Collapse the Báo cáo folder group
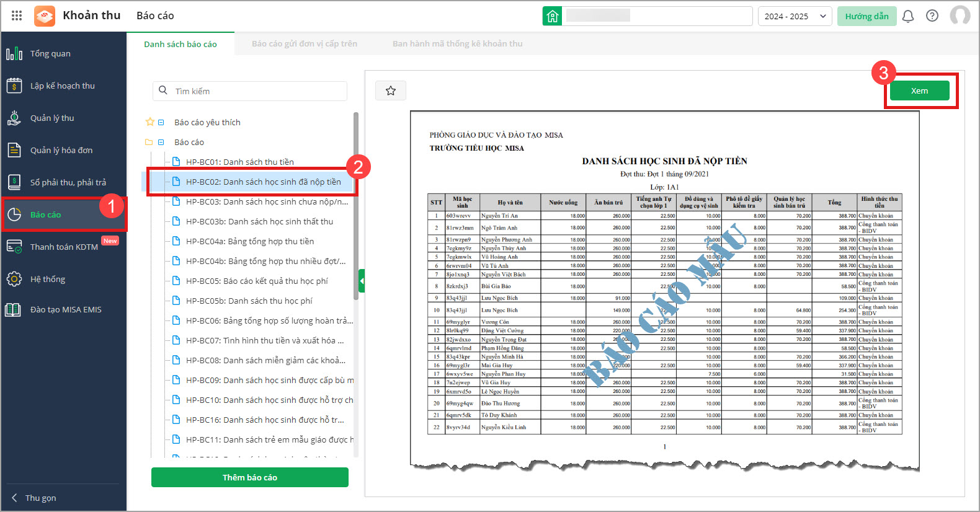 [x=161, y=143]
